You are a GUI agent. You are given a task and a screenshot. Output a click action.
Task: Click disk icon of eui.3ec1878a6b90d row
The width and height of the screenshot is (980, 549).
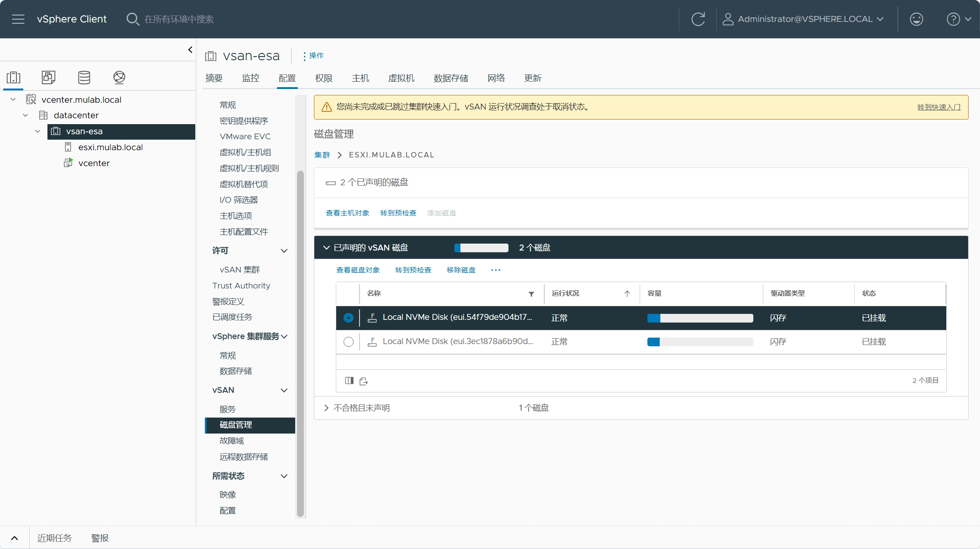(372, 342)
